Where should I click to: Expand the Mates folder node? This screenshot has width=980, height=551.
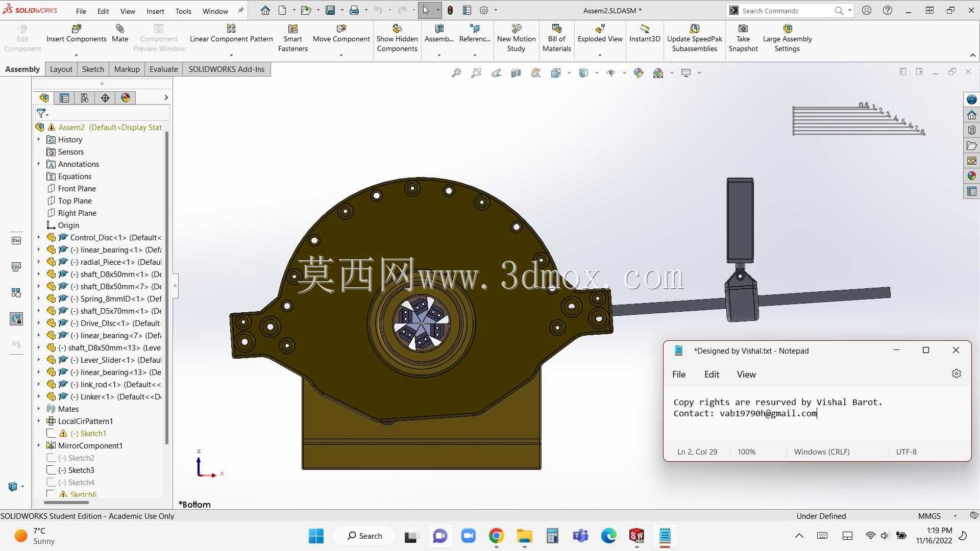coord(39,409)
